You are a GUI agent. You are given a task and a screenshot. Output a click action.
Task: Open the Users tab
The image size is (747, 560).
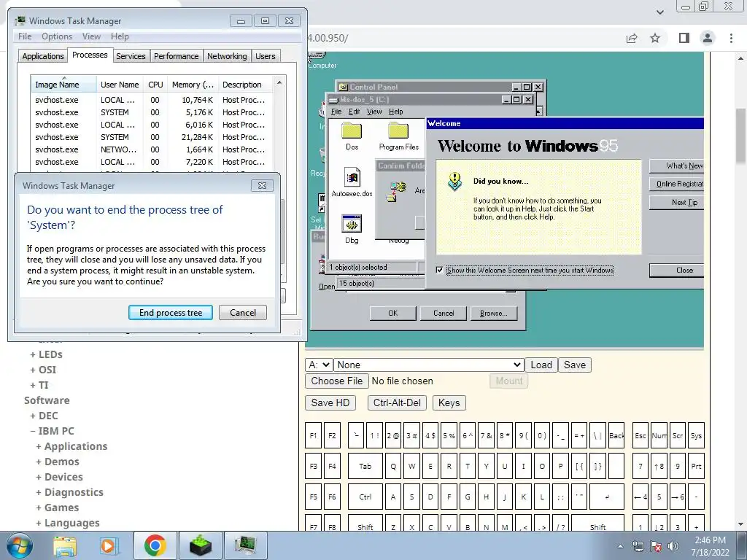pos(266,56)
